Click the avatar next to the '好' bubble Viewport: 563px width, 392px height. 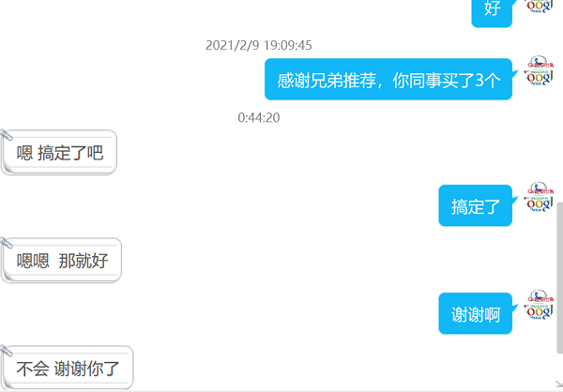(x=539, y=7)
